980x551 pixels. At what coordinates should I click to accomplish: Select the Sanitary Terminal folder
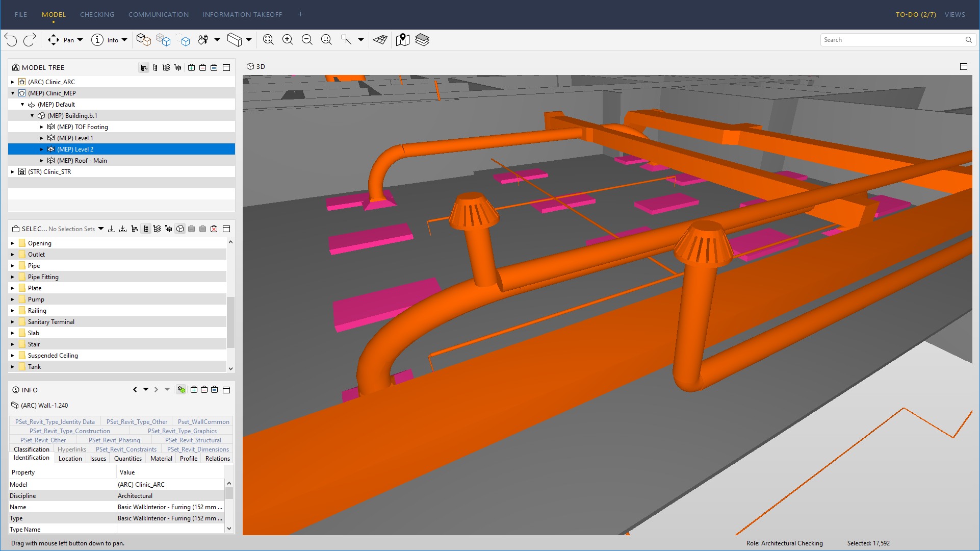point(117,322)
